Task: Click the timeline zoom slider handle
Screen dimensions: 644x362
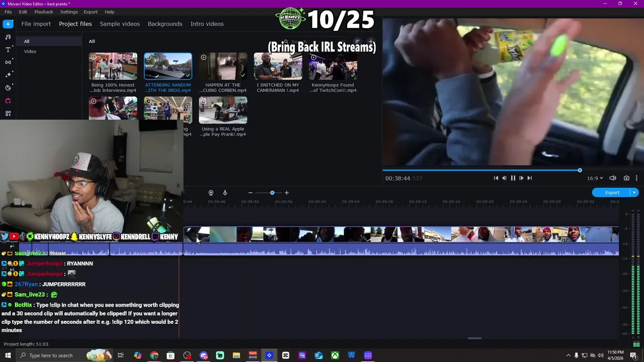Action: [272, 193]
